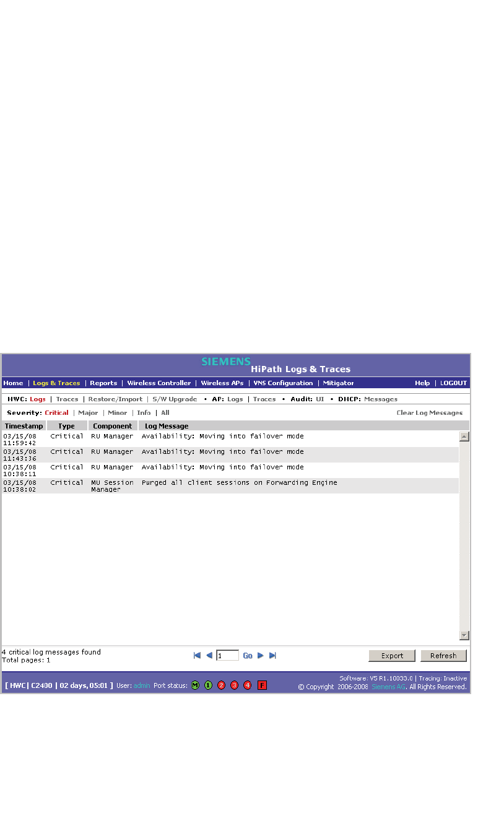Select log entry at 10:38:11

point(230,471)
